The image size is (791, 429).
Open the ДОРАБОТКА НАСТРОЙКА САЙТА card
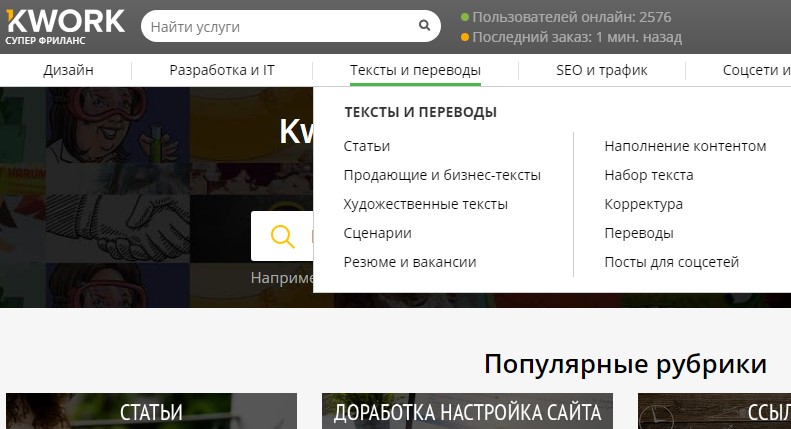coord(467,411)
